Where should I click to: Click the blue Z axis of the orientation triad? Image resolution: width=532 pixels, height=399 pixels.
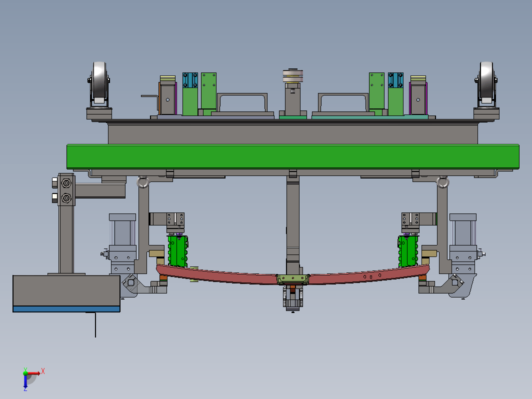[25, 381]
